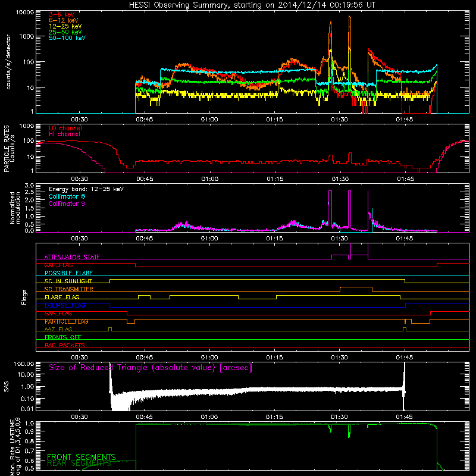Select the 'FRONTS_OFF' flag label

(x=63, y=337)
